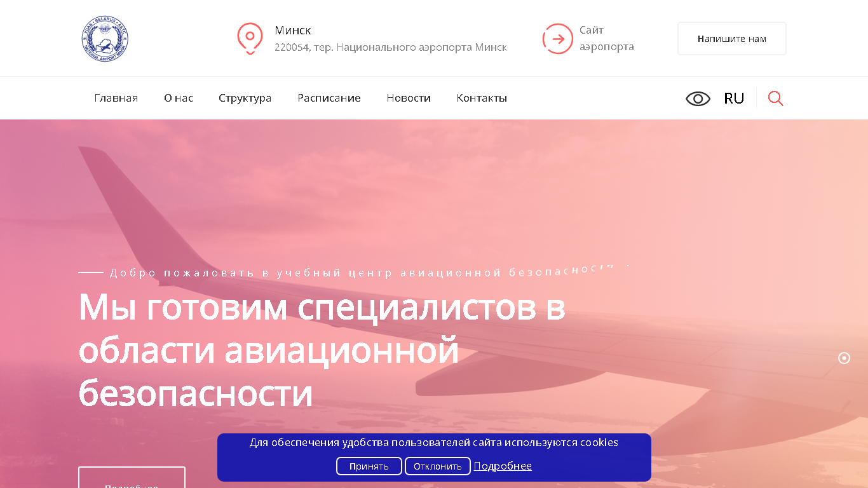Open the RU language selector
This screenshot has width=868, height=488.
pos(734,98)
